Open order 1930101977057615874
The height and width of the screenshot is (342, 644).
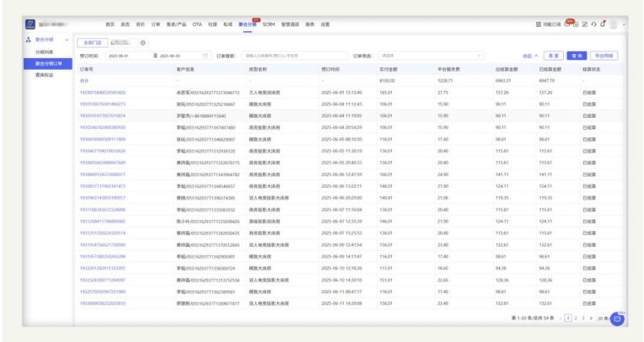103,116
